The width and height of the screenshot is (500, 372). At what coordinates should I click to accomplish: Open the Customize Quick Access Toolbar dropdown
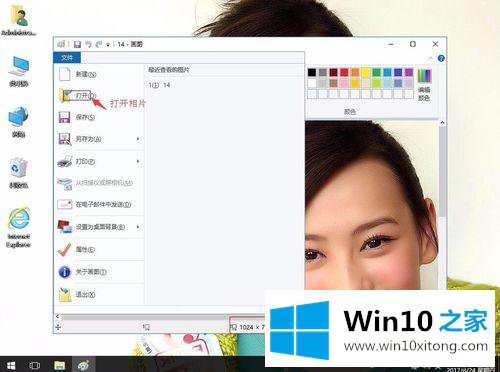[108, 45]
